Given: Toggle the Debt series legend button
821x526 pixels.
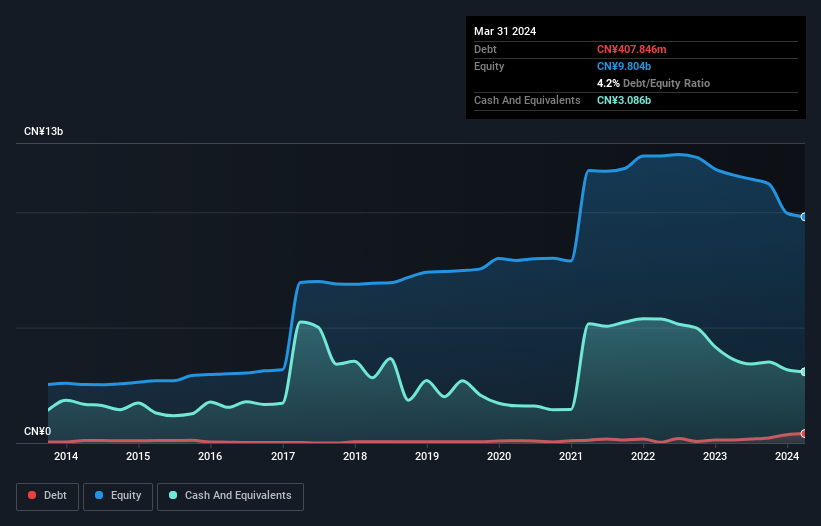Looking at the screenshot, I should pyautogui.click(x=48, y=496).
